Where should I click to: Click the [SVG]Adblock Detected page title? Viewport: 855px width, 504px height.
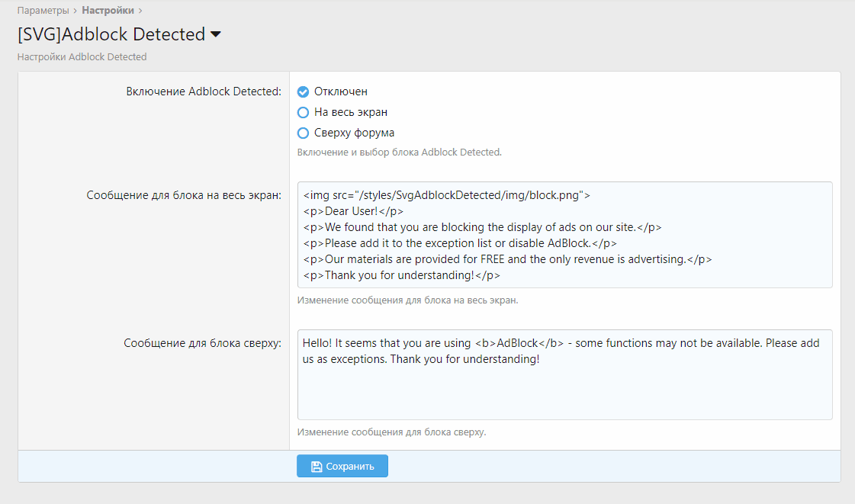point(111,34)
